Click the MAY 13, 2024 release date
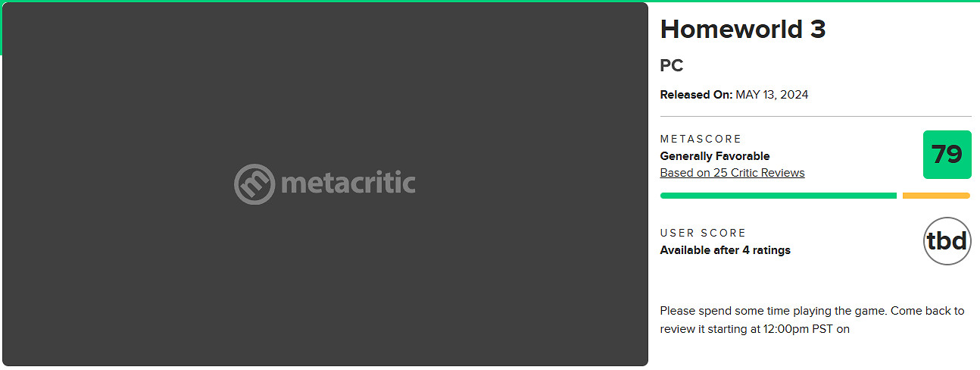Screen dimensions: 980x370 (772, 95)
